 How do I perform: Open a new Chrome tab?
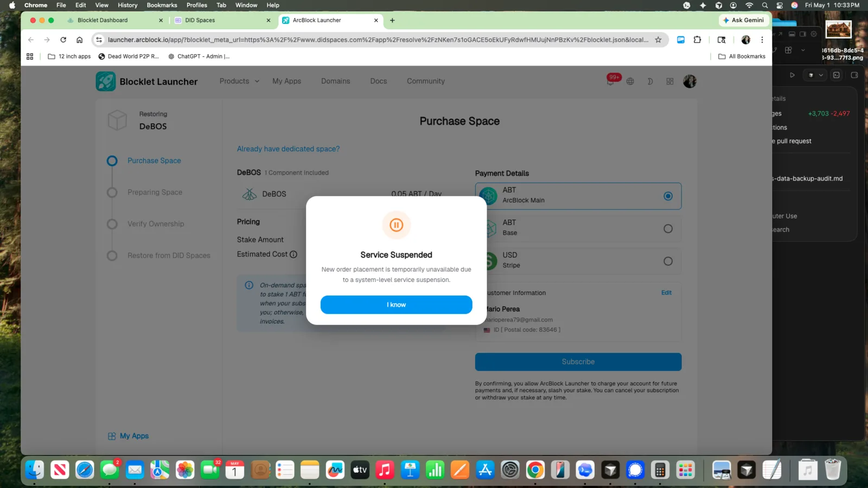[x=392, y=21]
